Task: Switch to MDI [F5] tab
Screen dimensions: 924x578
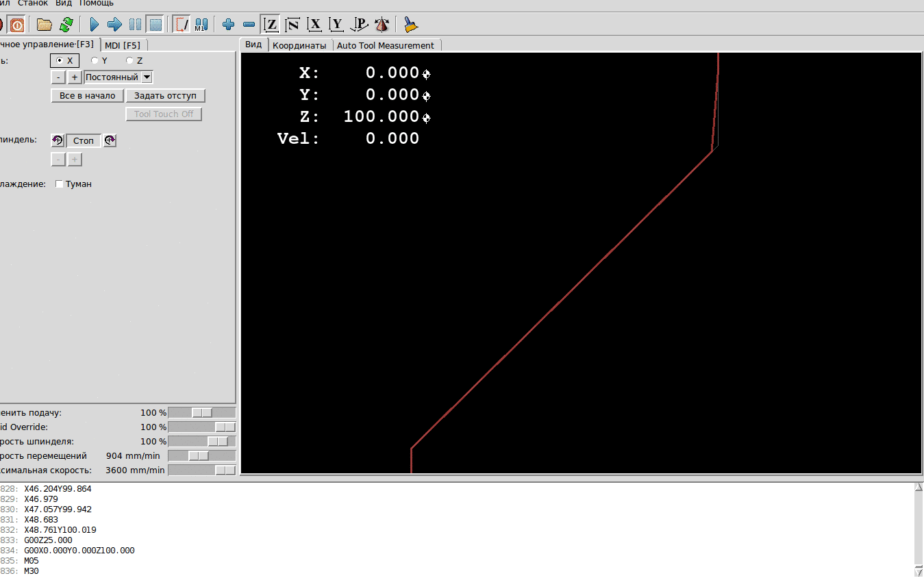Action: [x=123, y=45]
